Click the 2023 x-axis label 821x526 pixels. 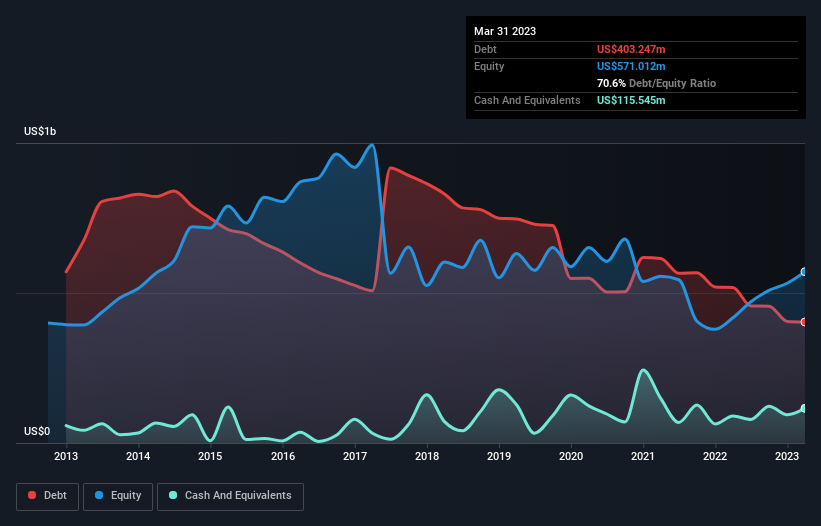point(787,456)
